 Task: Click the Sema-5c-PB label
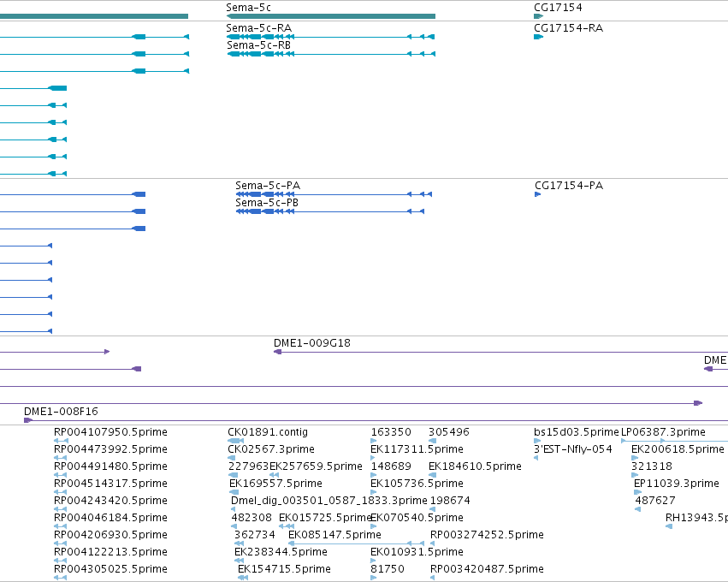coord(267,203)
